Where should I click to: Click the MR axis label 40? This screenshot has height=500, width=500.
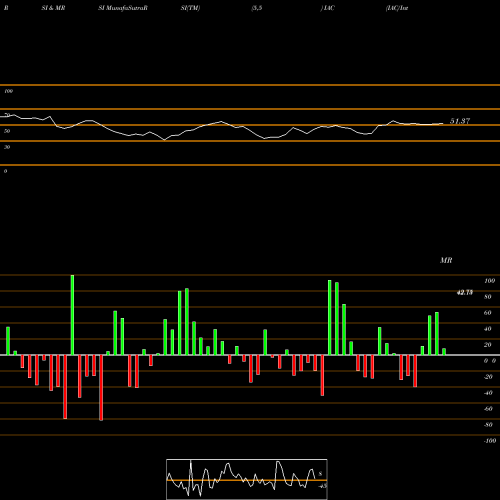[488, 329]
